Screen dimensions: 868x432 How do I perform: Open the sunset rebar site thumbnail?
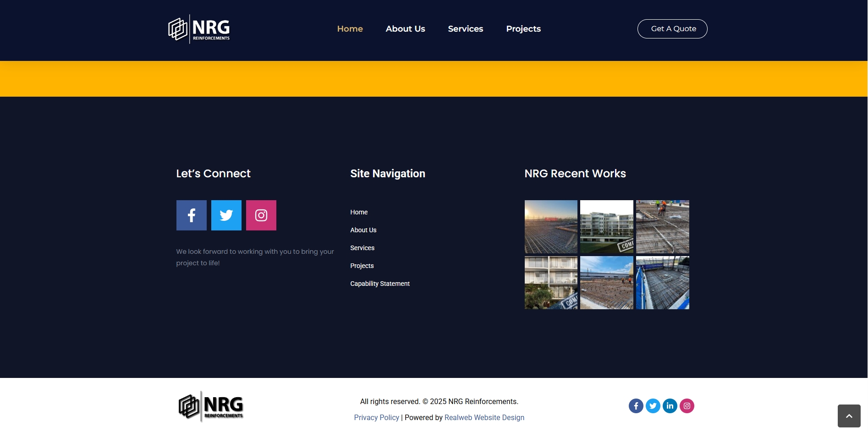(551, 227)
